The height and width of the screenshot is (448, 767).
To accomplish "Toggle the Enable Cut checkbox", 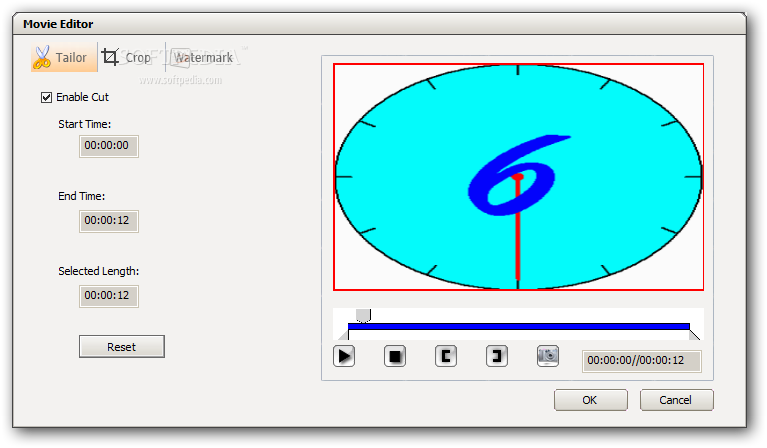I will click(46, 97).
